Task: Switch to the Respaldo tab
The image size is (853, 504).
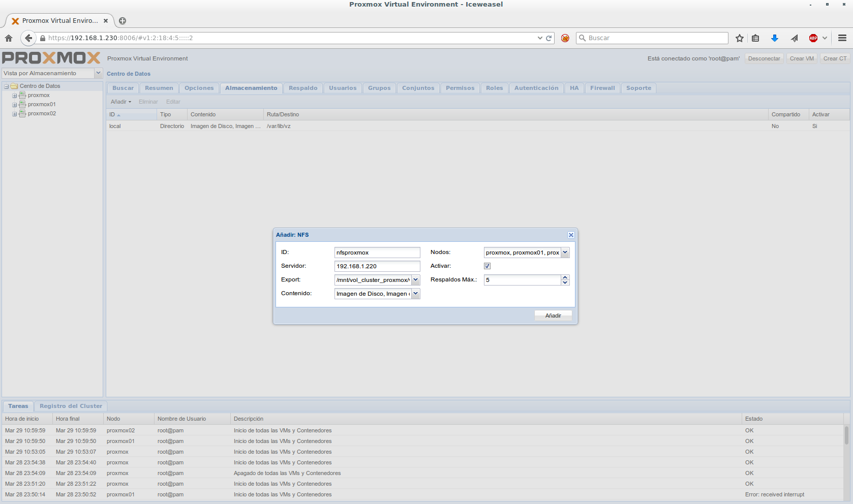Action: 303,88
